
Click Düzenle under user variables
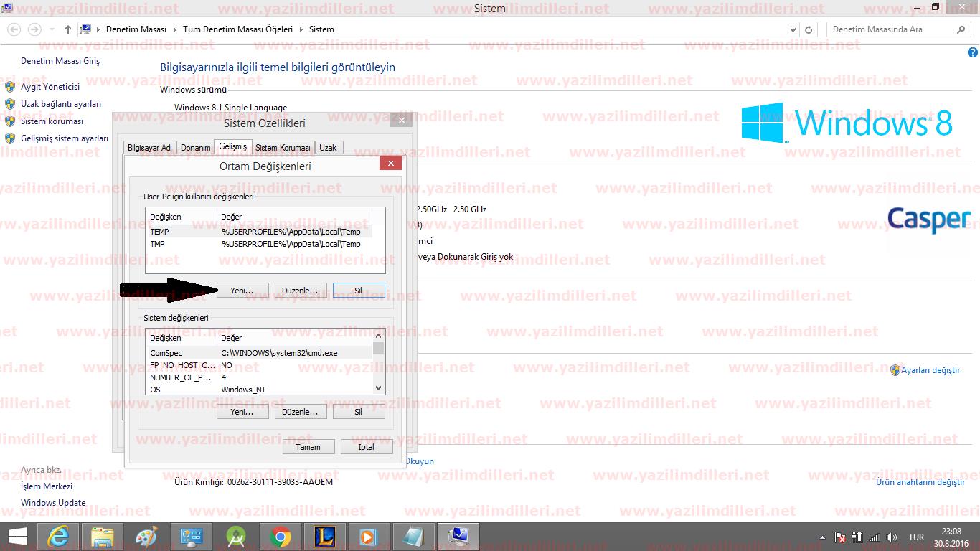point(300,291)
